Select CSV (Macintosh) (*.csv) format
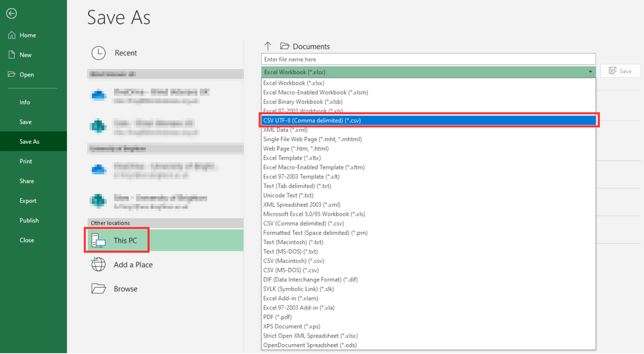Screen dimensions: 644x354 pyautogui.click(x=428, y=261)
